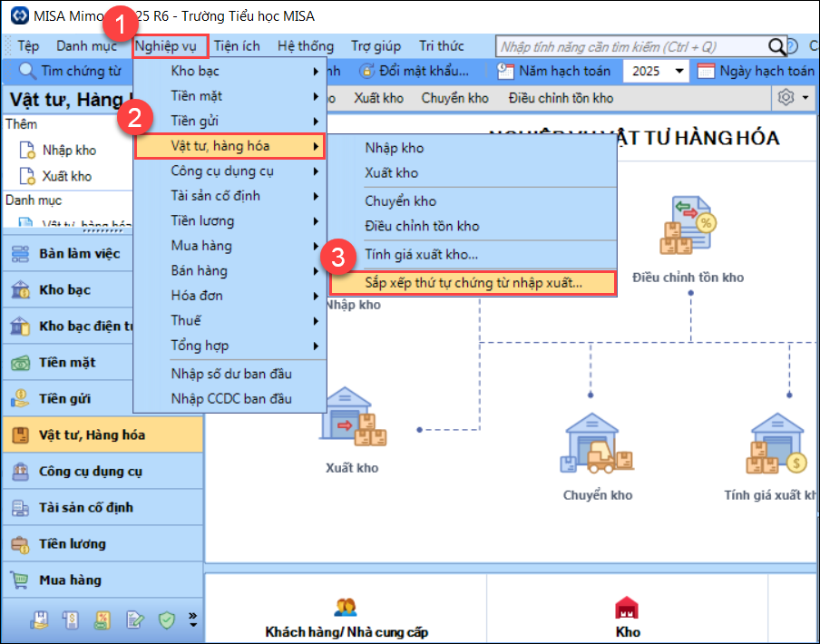Click Xuất kho in the top tab strip

tap(378, 98)
